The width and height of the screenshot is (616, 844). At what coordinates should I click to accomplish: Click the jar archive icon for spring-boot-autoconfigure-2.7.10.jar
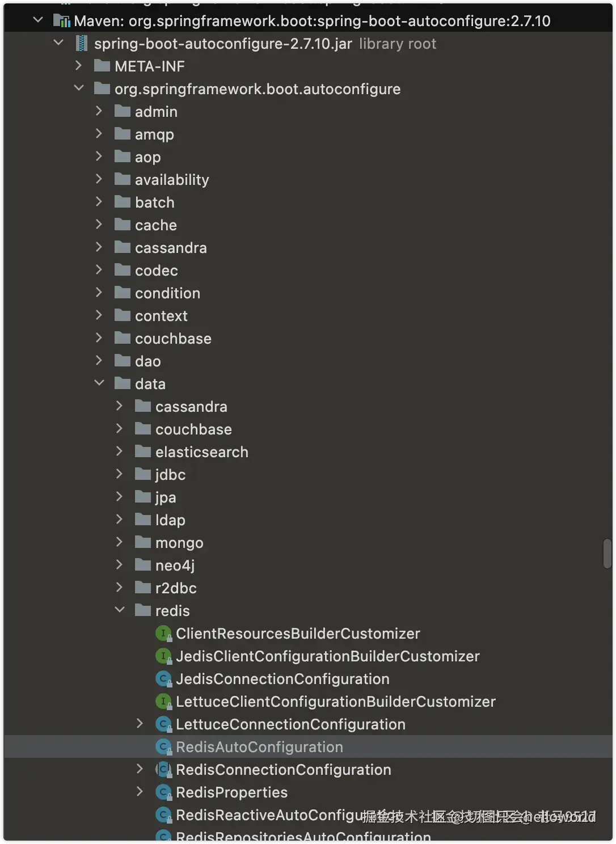click(82, 44)
